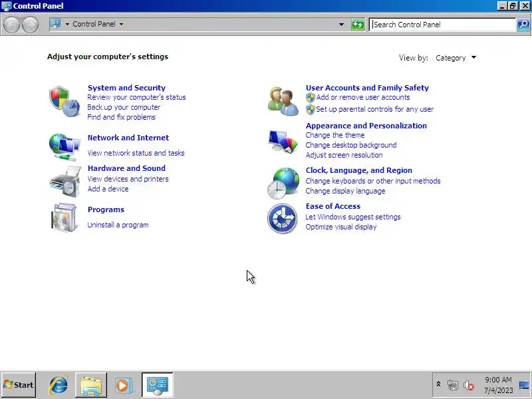532x399 pixels.
Task: Click the Appearance and Personalization monitor icon
Action: 283,141
